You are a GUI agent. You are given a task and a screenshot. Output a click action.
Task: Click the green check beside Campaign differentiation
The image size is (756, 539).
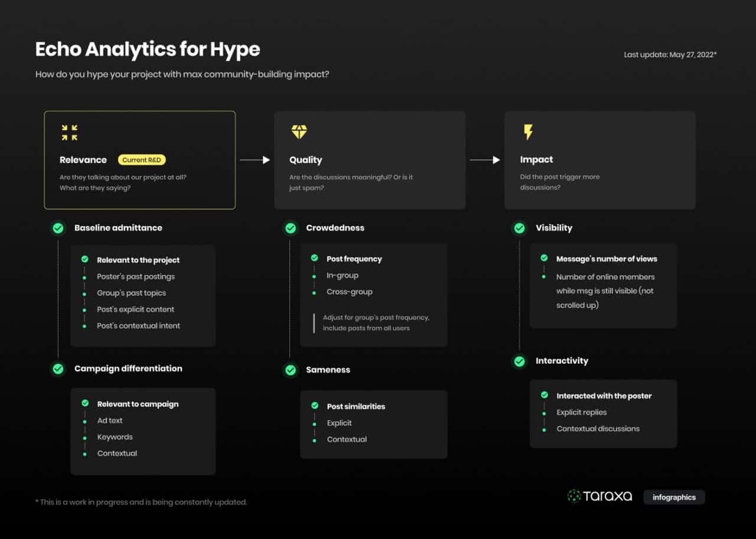pos(58,368)
